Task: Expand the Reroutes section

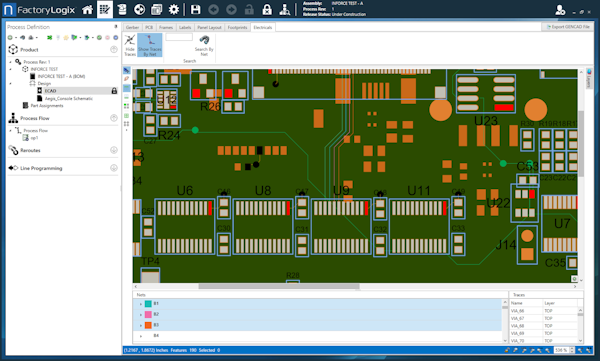Action: coord(114,150)
